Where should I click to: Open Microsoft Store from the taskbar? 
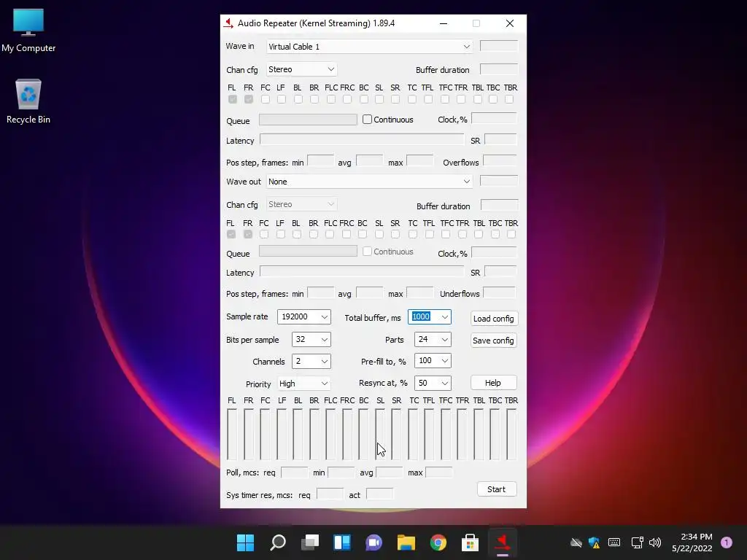click(x=471, y=542)
